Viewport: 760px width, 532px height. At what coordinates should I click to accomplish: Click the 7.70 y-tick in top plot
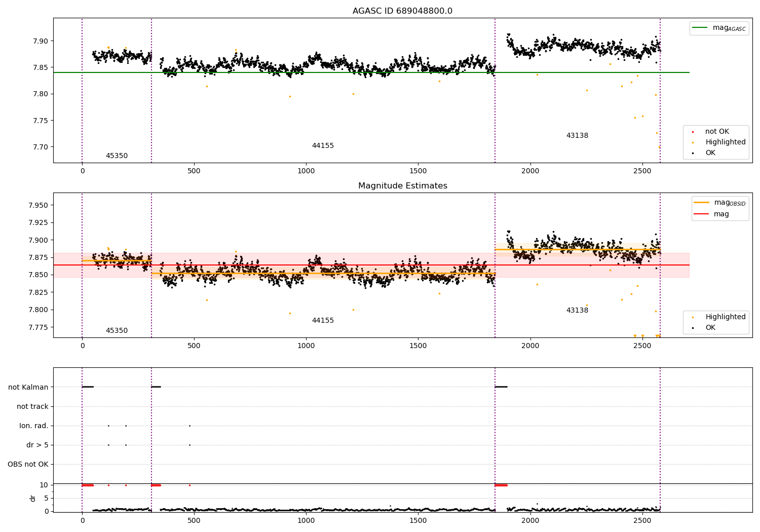(41, 147)
